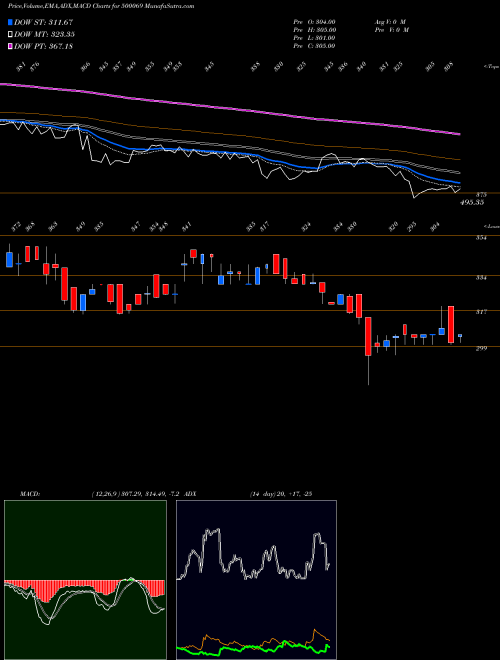Click the 372 rotated label above the candles
Viewport: 500px width, 660px height.
16,227
